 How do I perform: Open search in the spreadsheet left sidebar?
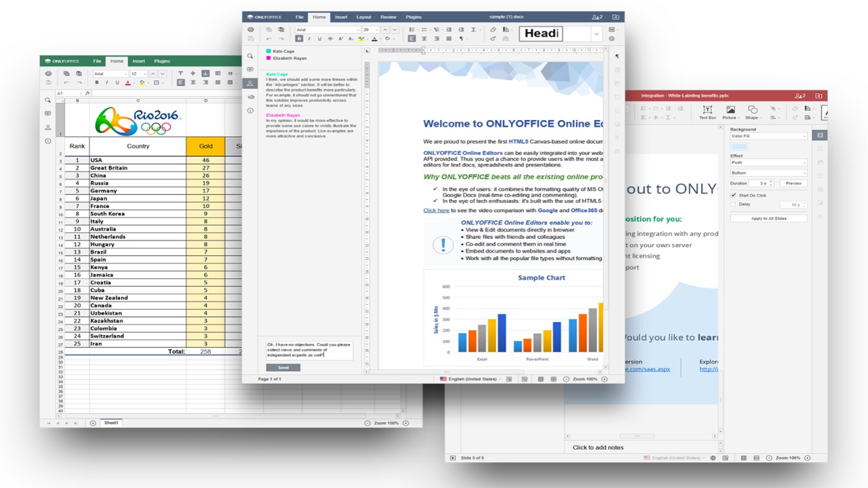pyautogui.click(x=48, y=101)
